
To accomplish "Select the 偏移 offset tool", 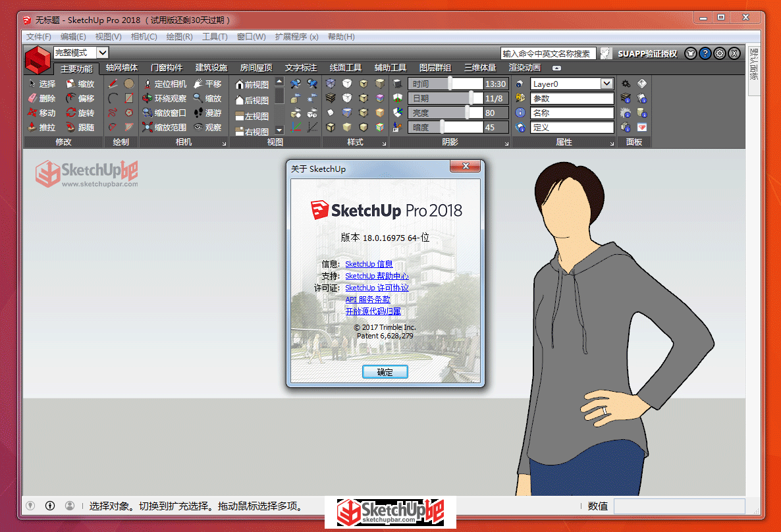I will 80,98.
